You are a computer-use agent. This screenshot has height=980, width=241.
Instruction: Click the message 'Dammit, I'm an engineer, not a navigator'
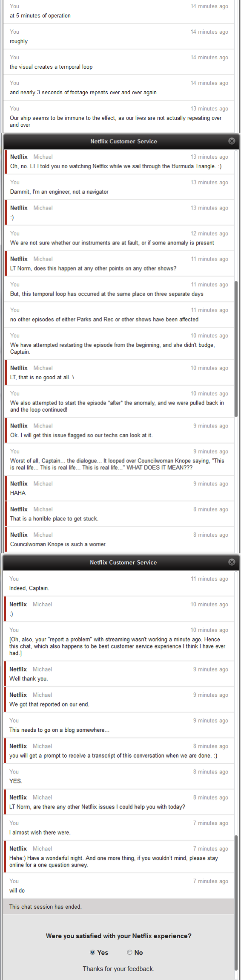[x=59, y=192]
